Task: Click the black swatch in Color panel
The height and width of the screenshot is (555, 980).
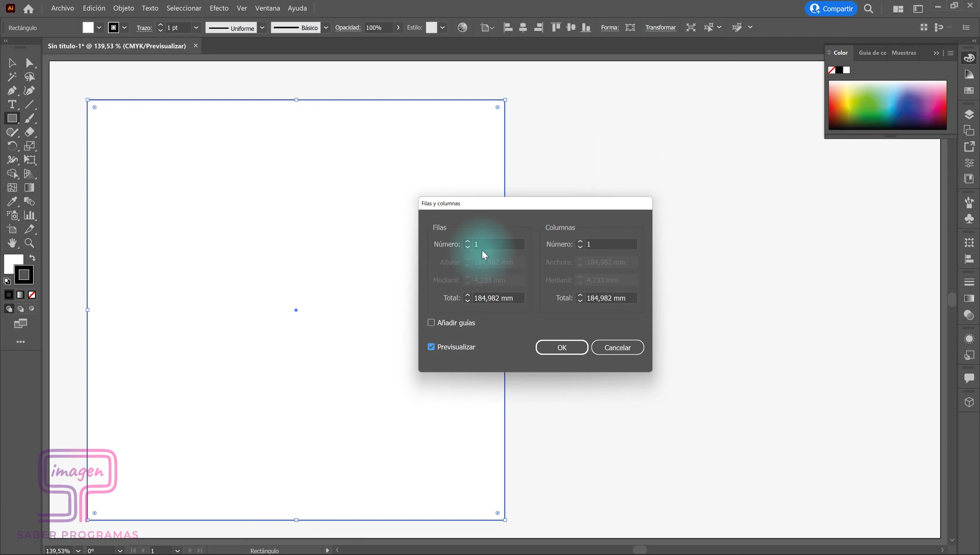Action: pyautogui.click(x=839, y=70)
